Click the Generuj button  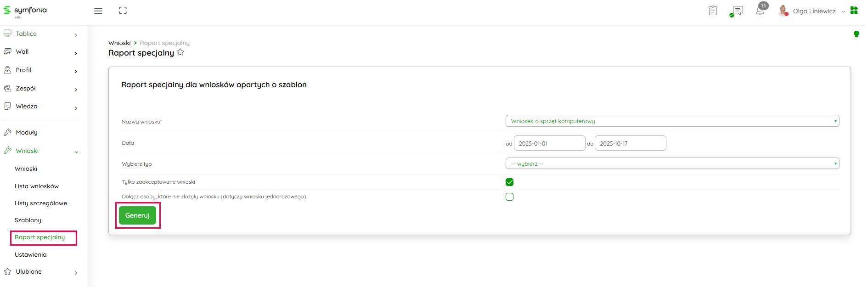click(x=137, y=215)
